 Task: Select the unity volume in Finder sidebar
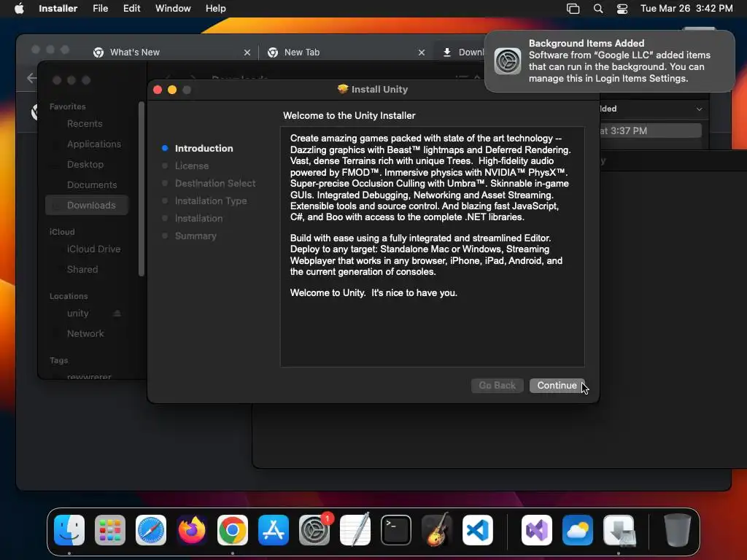(77, 314)
